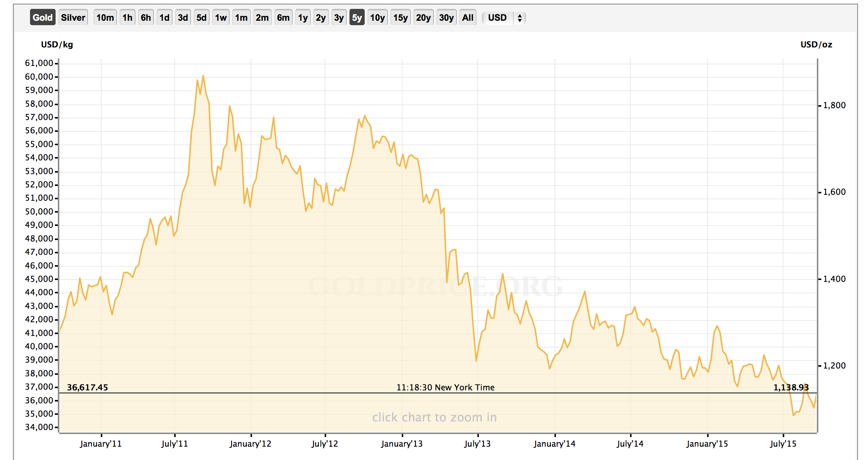This screenshot has height=460, width=868.
Task: Select the Gold metal toggle
Action: pyautogui.click(x=43, y=17)
